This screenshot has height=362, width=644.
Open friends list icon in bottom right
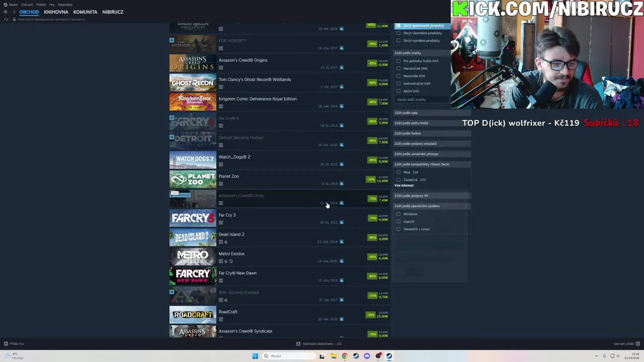[x=638, y=344]
